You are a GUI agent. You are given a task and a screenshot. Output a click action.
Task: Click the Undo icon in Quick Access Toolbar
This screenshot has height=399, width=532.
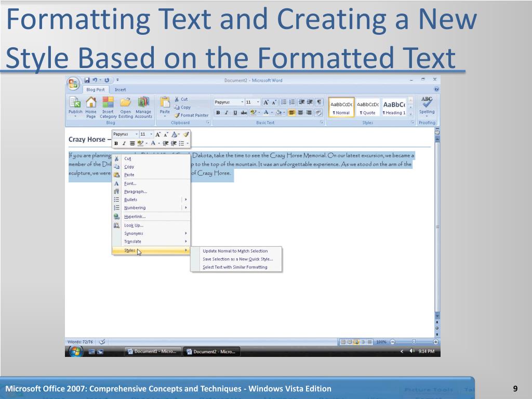coord(95,80)
